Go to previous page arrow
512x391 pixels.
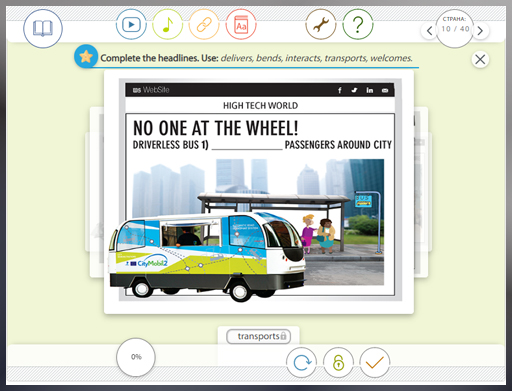[429, 31]
